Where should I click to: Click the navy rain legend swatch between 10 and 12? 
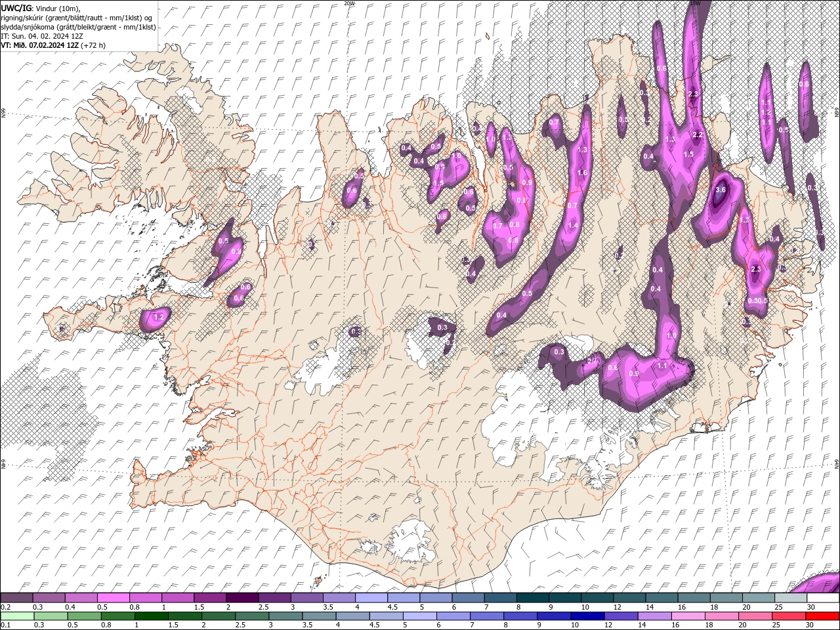(586, 616)
